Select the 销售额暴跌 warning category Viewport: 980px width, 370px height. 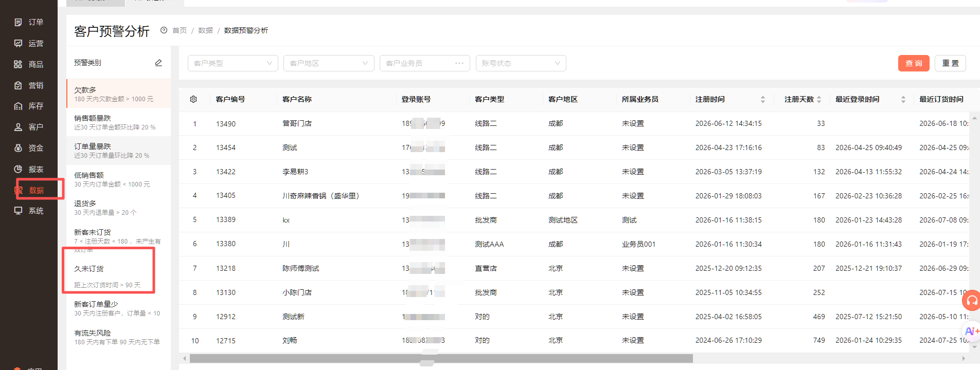pos(119,122)
